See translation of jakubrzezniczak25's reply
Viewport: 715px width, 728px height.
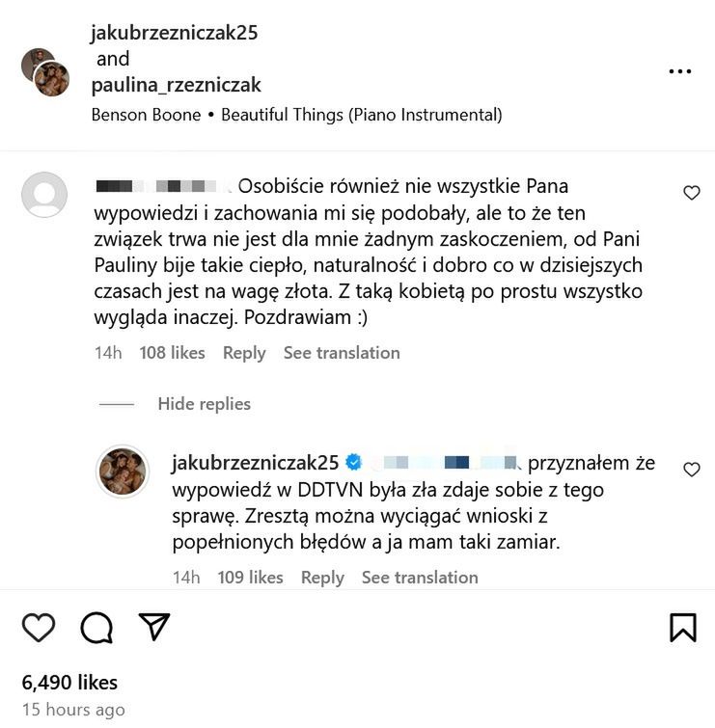coord(420,578)
